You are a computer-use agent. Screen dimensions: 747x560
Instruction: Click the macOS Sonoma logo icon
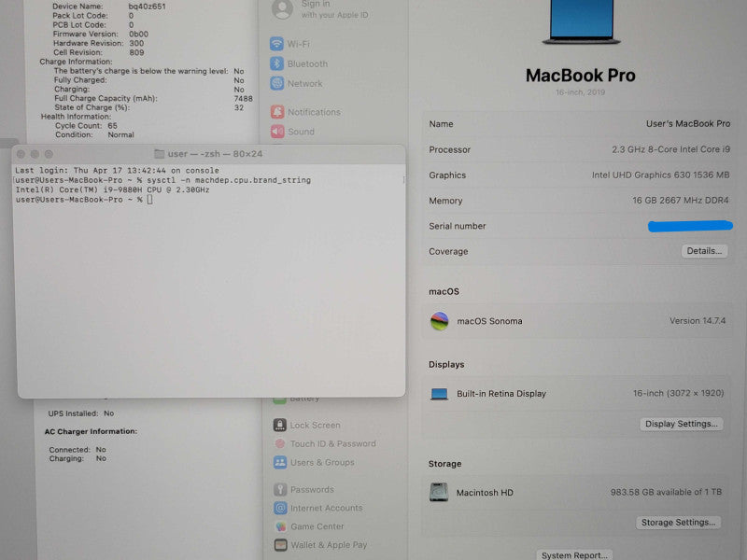tap(439, 321)
